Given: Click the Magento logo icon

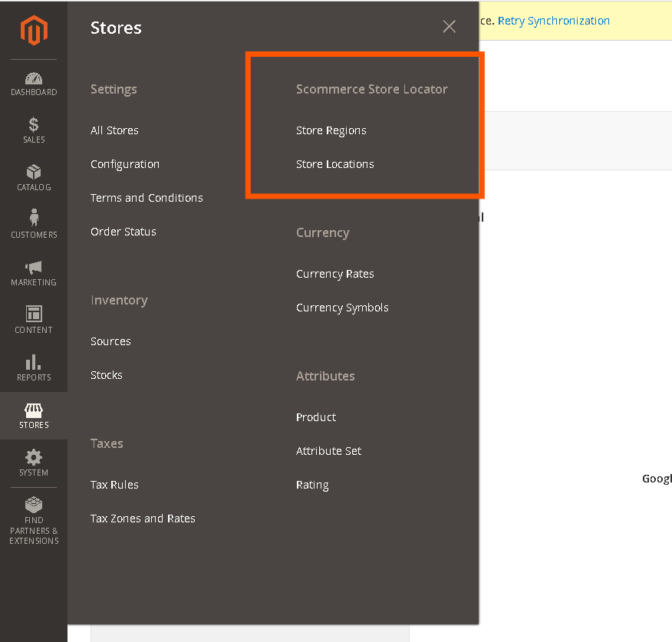Looking at the screenshot, I should tap(34, 31).
